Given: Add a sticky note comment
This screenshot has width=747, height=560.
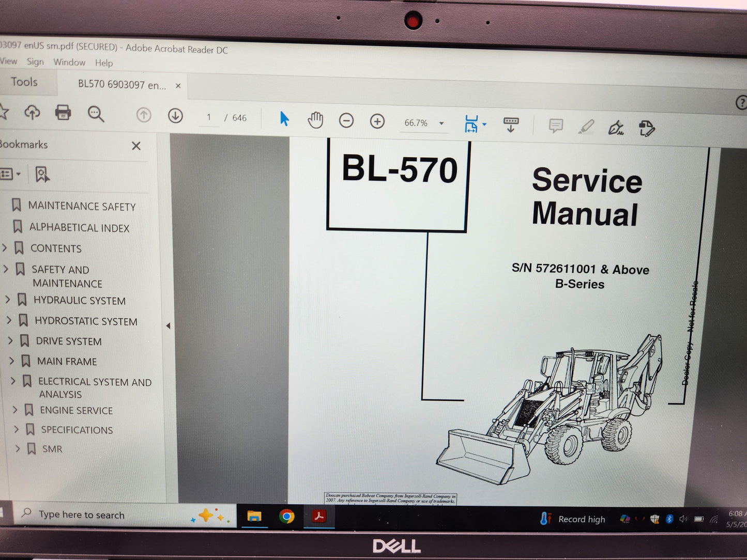Looking at the screenshot, I should pos(556,126).
